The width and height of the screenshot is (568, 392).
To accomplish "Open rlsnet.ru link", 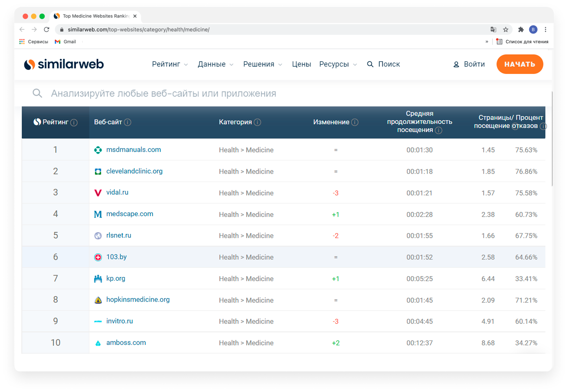I will pyautogui.click(x=119, y=236).
